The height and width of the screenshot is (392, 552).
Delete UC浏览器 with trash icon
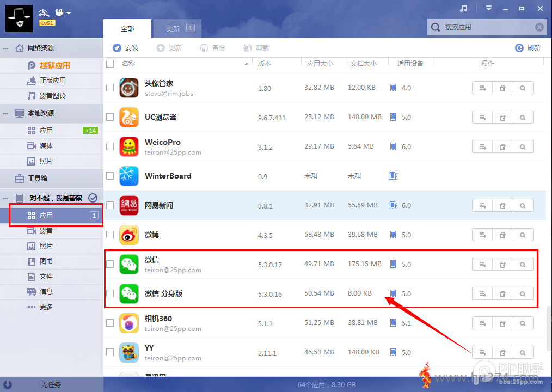coord(502,117)
